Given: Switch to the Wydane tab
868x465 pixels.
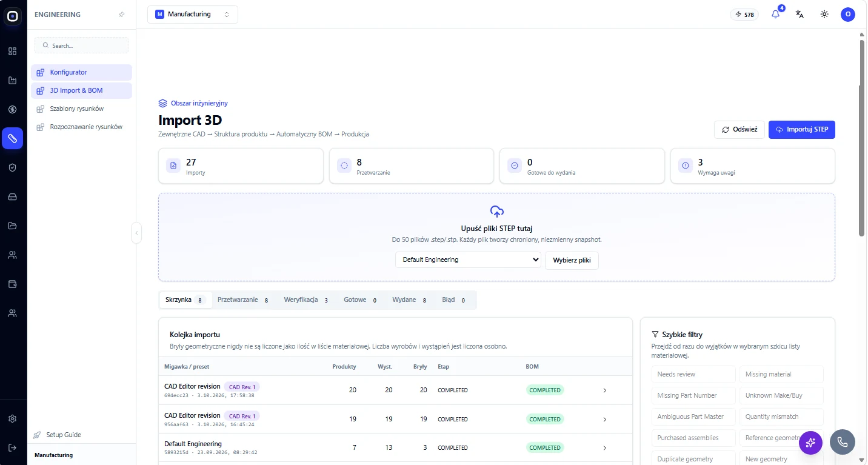Looking at the screenshot, I should coord(410,300).
